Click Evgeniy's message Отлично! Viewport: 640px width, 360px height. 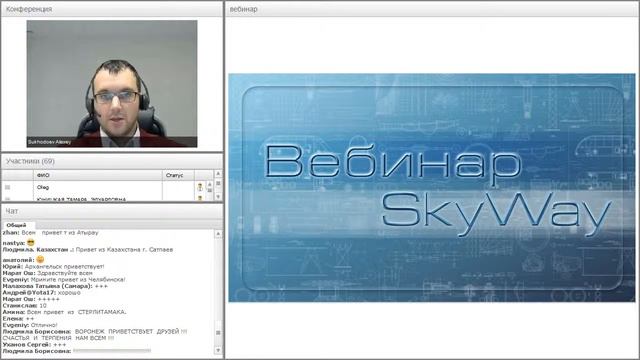coord(30,325)
